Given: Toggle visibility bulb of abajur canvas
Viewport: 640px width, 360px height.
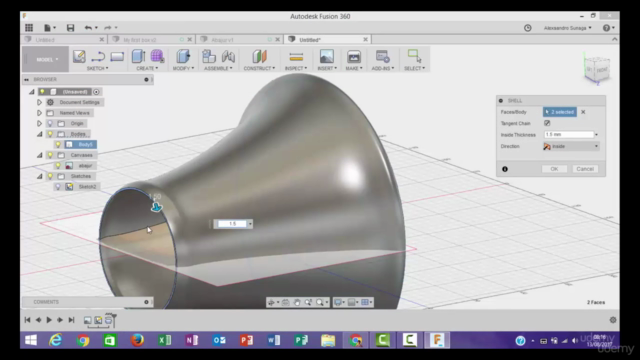Looking at the screenshot, I should 58,166.
